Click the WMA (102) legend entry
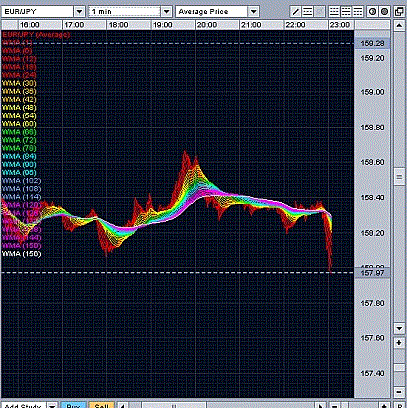 (x=21, y=181)
